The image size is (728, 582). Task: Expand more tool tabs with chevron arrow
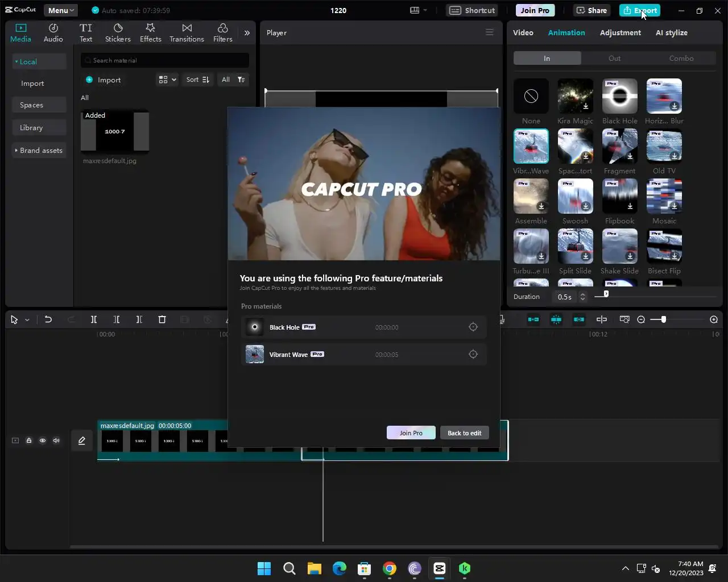247,33
